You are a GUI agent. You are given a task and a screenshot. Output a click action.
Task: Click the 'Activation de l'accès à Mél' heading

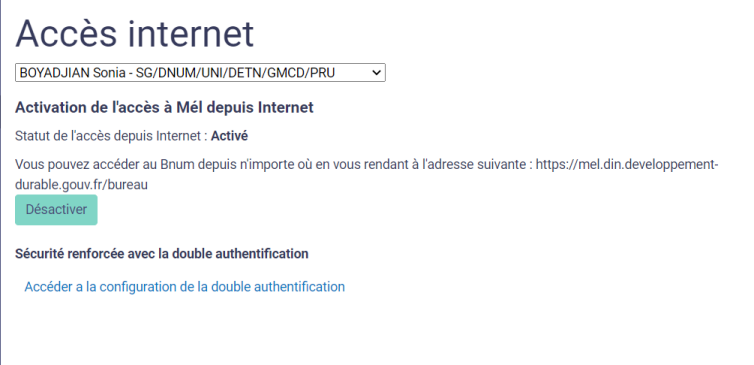(164, 107)
